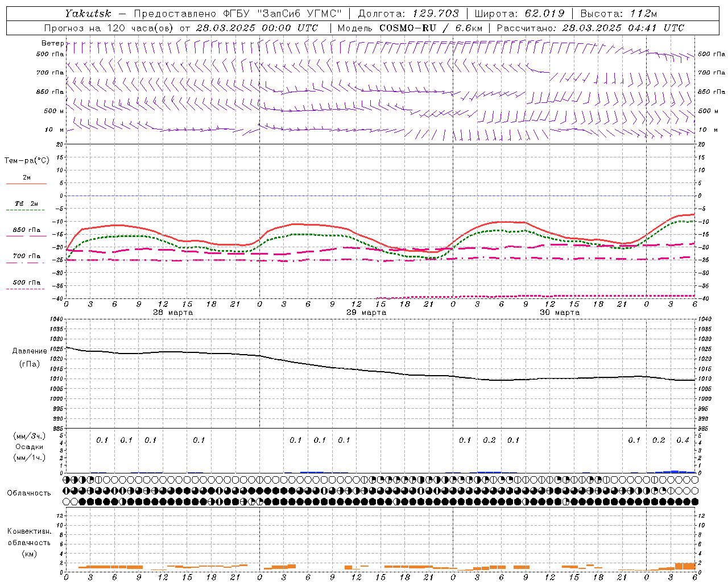Click the "Yakutsk" station title
This screenshot has height=582, width=728.
[x=88, y=14]
